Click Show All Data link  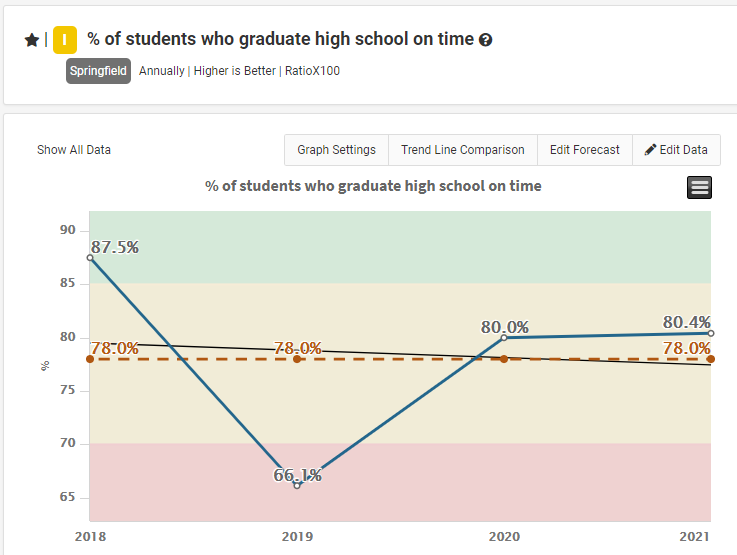tap(74, 150)
